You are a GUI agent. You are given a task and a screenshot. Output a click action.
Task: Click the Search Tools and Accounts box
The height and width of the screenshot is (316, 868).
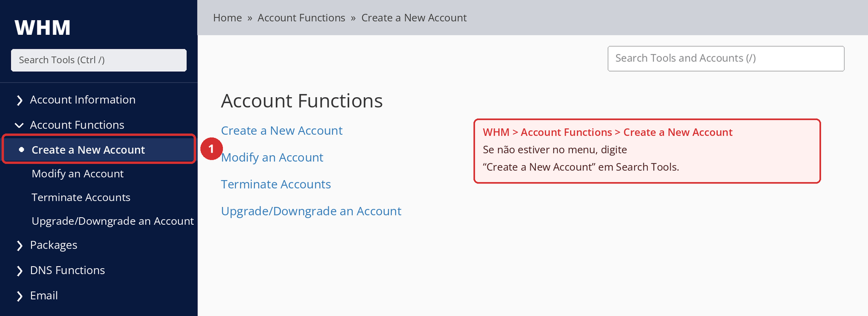click(x=726, y=59)
